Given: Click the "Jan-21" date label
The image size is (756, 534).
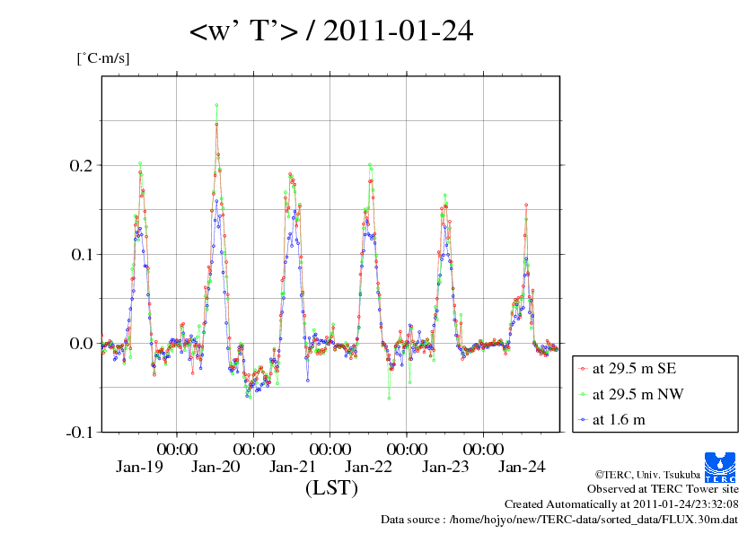Looking at the screenshot, I should (x=292, y=467).
